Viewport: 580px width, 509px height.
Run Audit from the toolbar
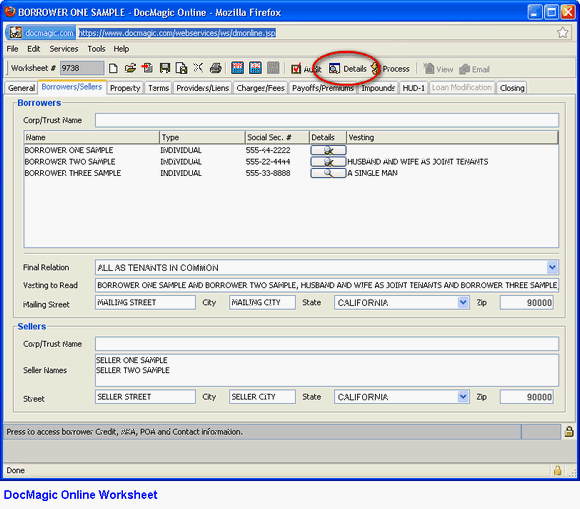[x=306, y=69]
